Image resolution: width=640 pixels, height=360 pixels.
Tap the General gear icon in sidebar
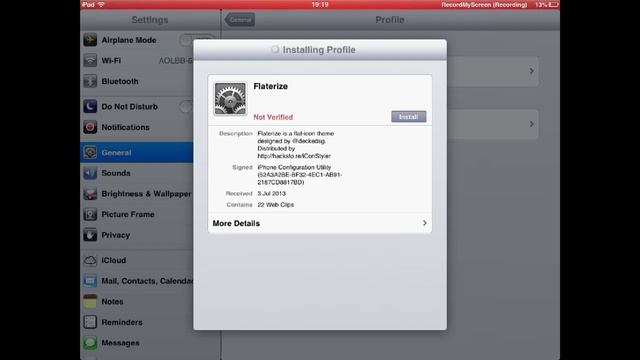click(x=90, y=152)
